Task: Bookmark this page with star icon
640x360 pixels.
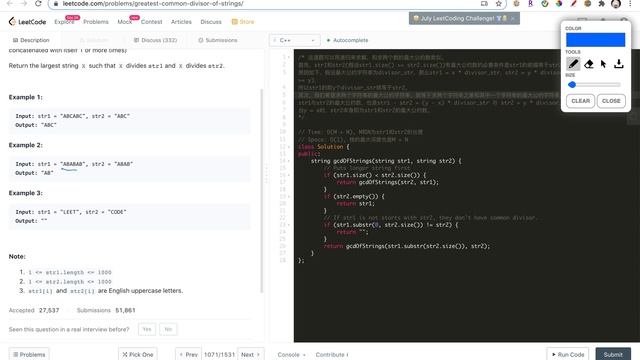Action: click(498, 4)
